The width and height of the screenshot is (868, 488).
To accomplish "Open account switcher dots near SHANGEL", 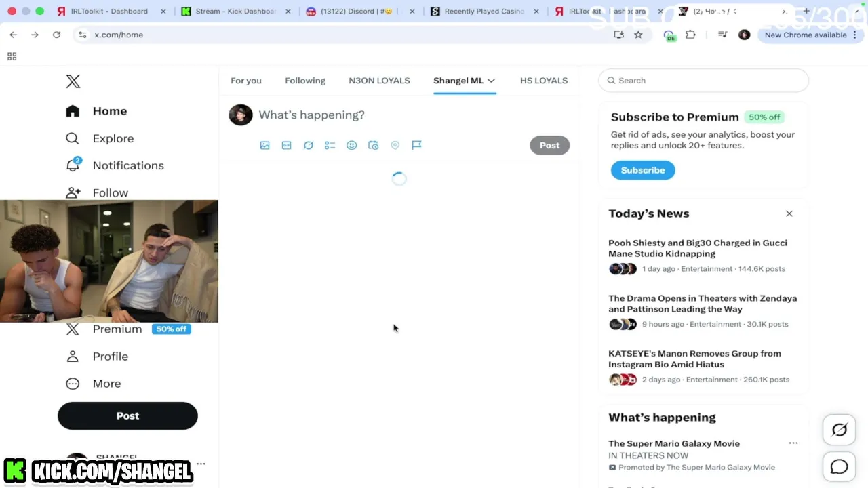I will click(x=201, y=464).
